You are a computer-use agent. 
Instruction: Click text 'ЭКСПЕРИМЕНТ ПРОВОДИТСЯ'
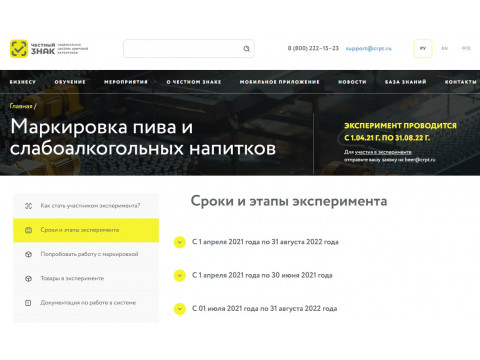pyautogui.click(x=400, y=126)
